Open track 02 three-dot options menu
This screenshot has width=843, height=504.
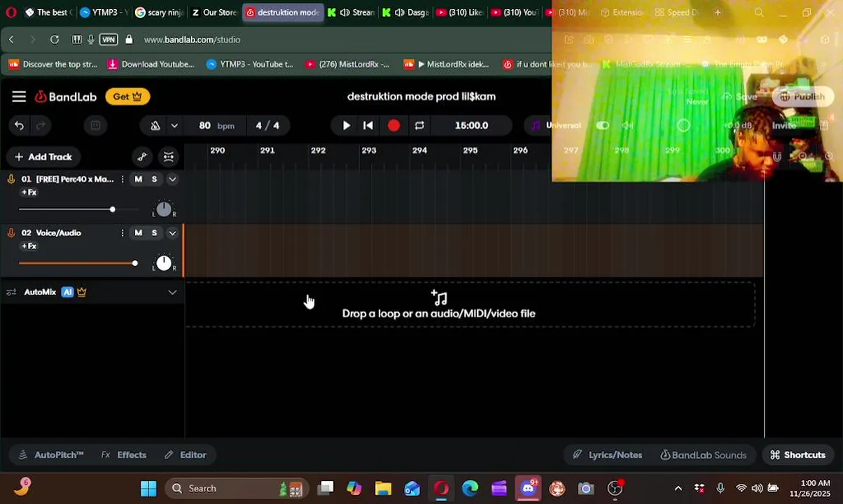pyautogui.click(x=123, y=233)
